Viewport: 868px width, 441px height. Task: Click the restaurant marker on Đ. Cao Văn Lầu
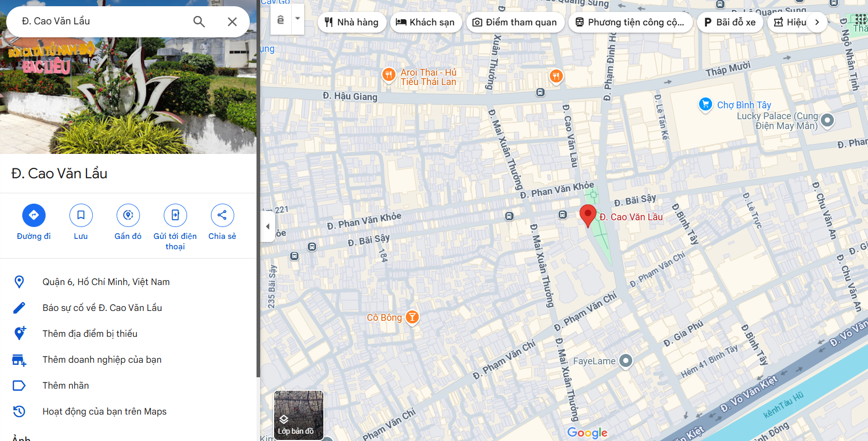click(556, 77)
